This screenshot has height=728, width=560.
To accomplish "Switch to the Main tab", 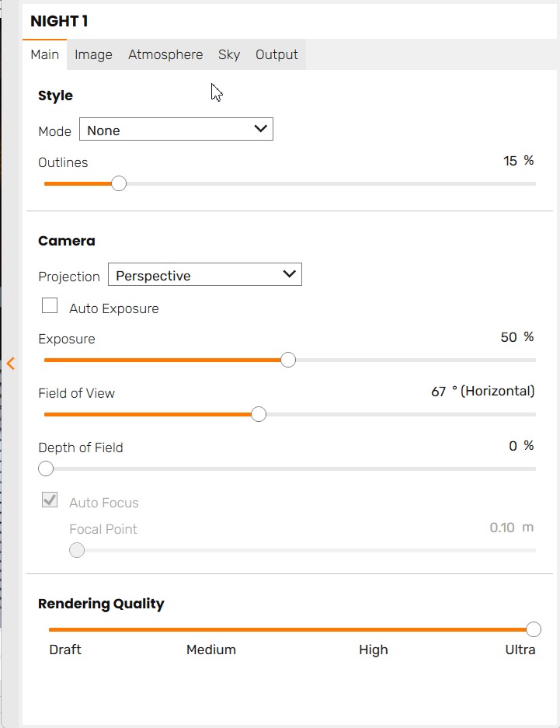I will 44,54.
